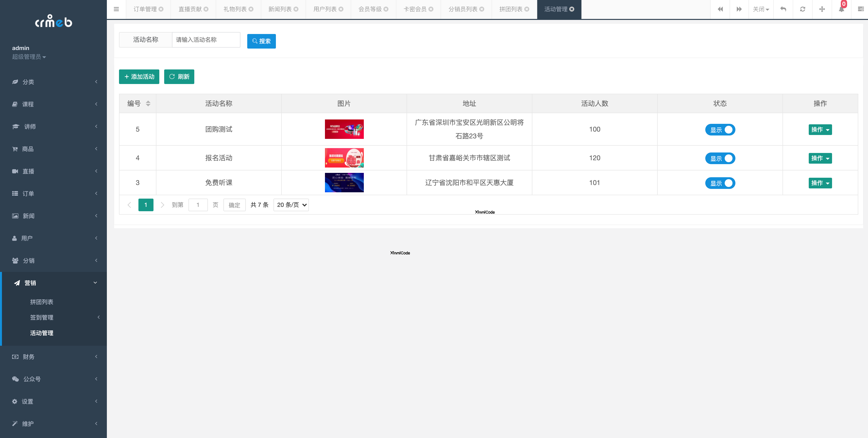This screenshot has width=868, height=438.
Task: Open the 操作 dropdown for row 5
Action: coord(820,129)
